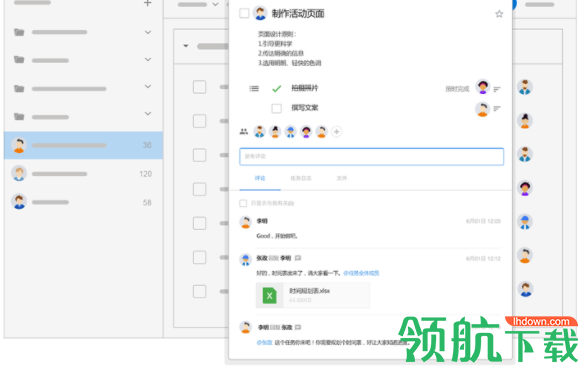Click the 拍摄照片 subtask name
Viewport: 578px width, 369px height.
[304, 88]
